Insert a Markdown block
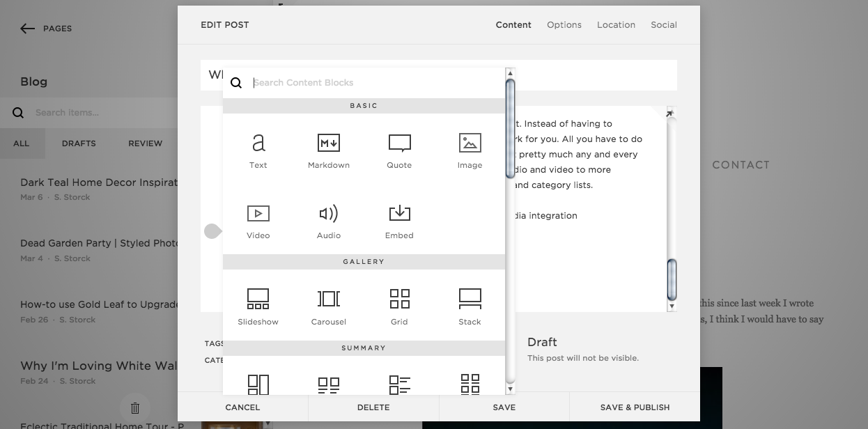 pyautogui.click(x=328, y=150)
